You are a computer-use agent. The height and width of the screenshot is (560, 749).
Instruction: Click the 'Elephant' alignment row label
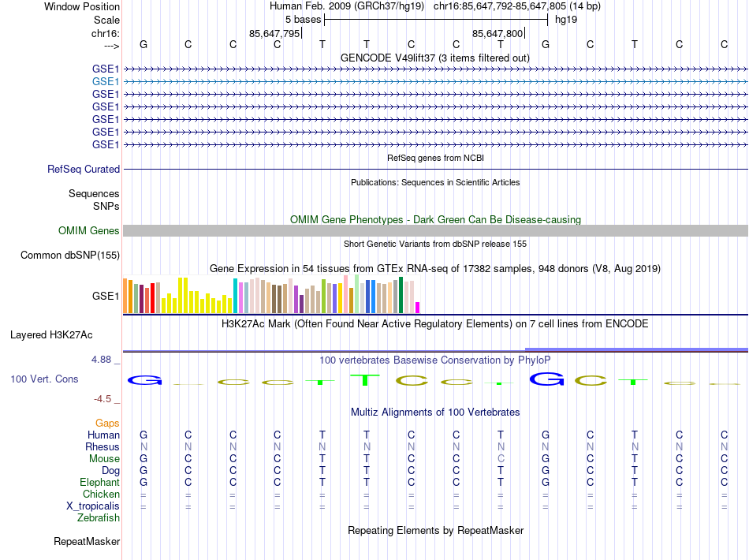coord(99,482)
